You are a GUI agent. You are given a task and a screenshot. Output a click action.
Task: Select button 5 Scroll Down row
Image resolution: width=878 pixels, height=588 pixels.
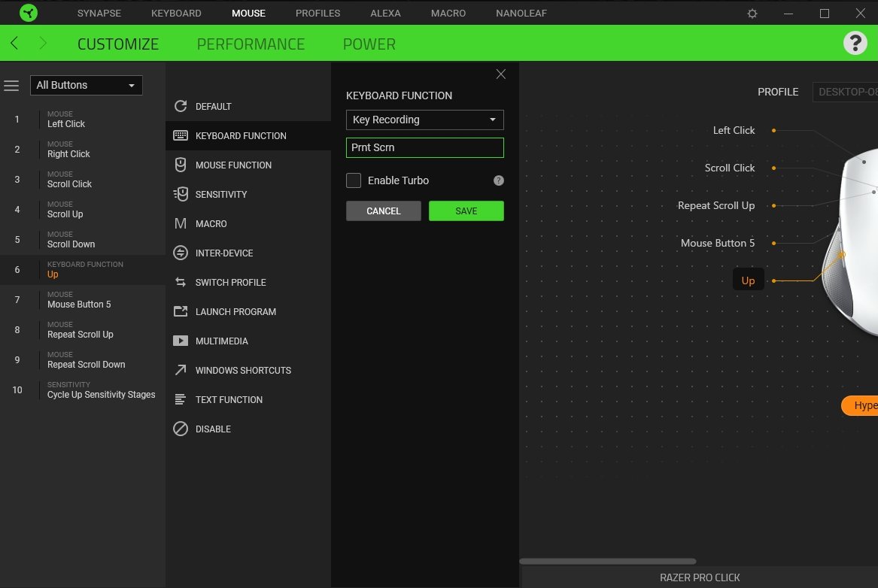[x=83, y=240]
